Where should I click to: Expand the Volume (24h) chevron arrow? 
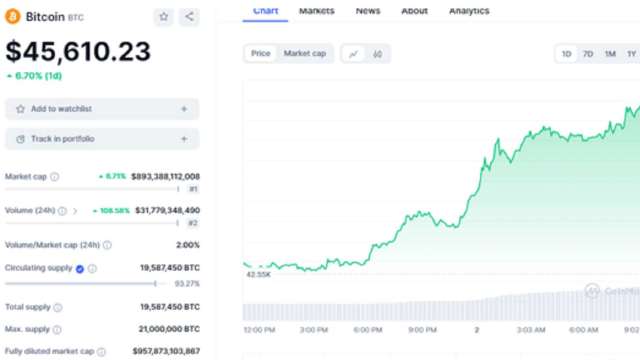pos(75,211)
